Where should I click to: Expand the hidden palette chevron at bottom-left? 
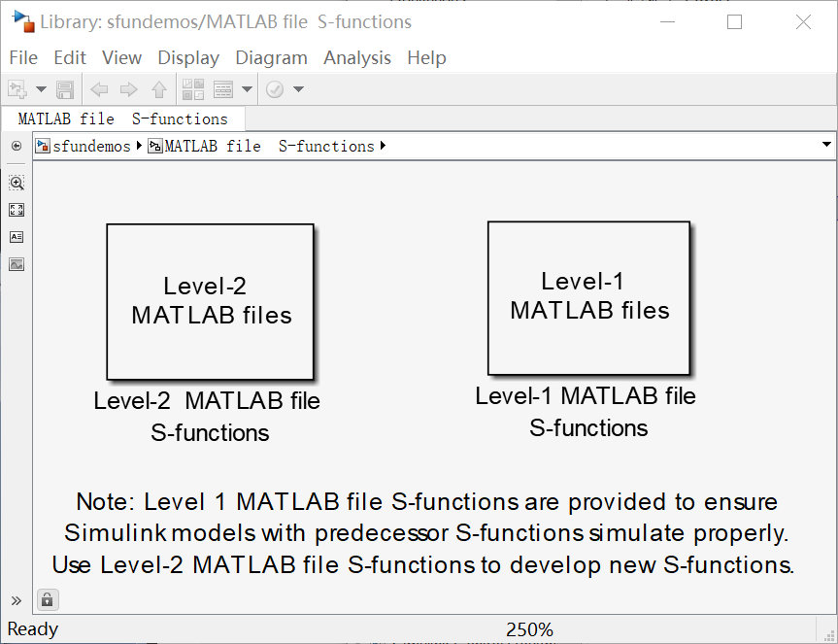[x=17, y=600]
